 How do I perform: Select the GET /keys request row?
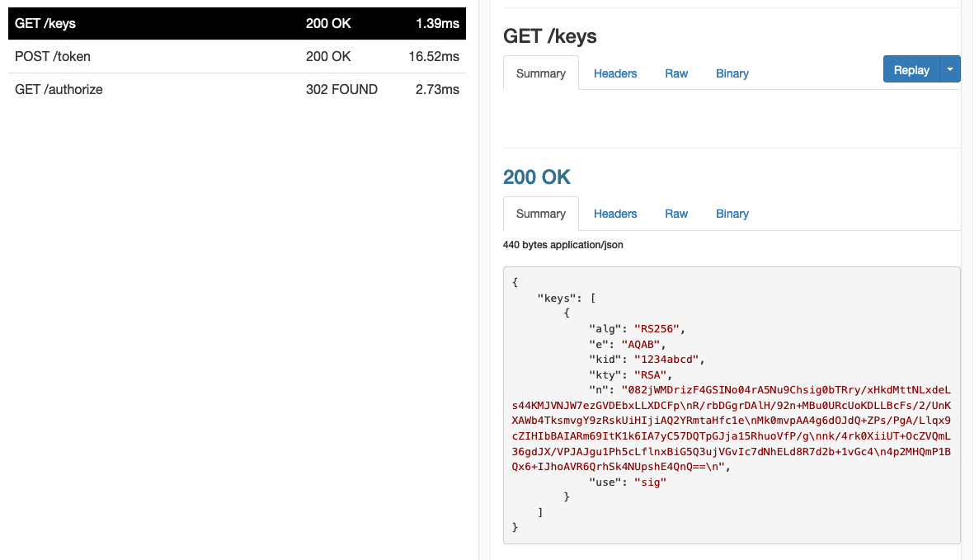pyautogui.click(x=237, y=24)
